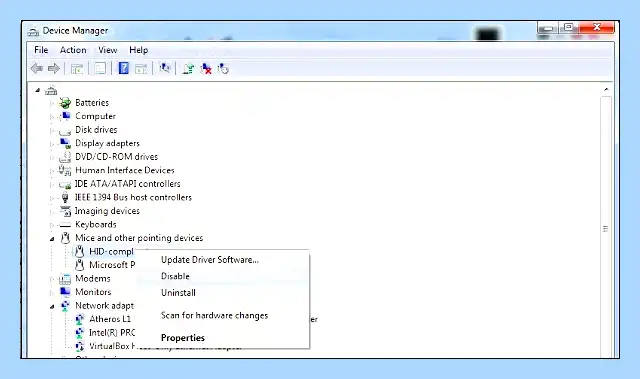Click the vertical scrollbar thumb
This screenshot has height=379, width=640.
coord(606,228)
